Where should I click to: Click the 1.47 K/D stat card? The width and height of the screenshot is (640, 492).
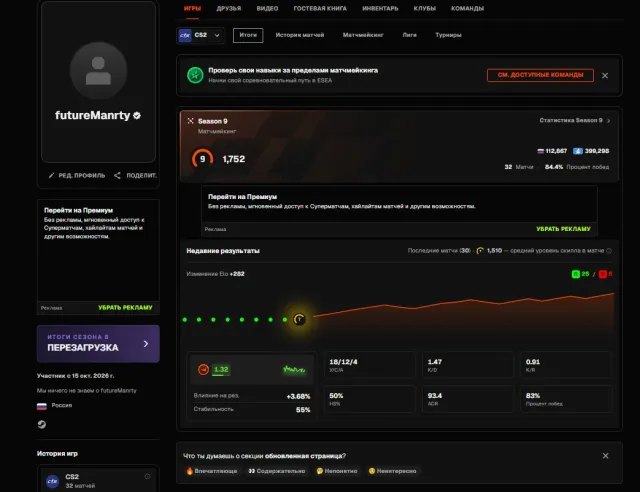tap(468, 365)
